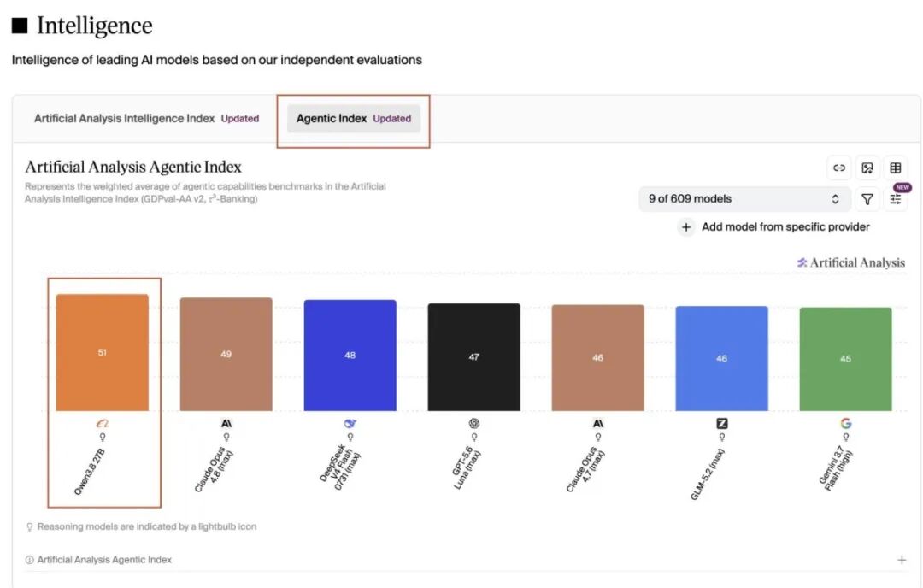Click the Z logo under GLM-5.2 bar
Viewport: 923px width, 588px height.
pyautogui.click(x=721, y=423)
